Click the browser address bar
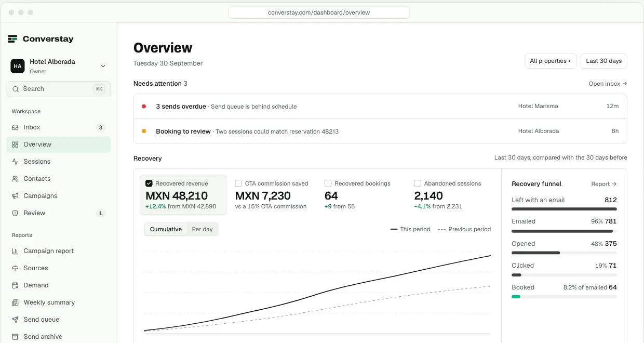This screenshot has height=343, width=644. 319,12
